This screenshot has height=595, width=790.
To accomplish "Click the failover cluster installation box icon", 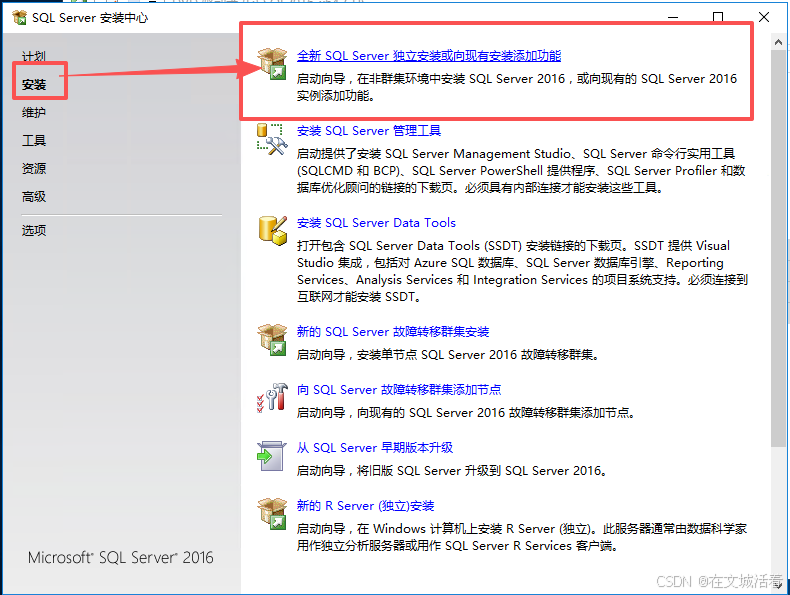I will point(272,340).
